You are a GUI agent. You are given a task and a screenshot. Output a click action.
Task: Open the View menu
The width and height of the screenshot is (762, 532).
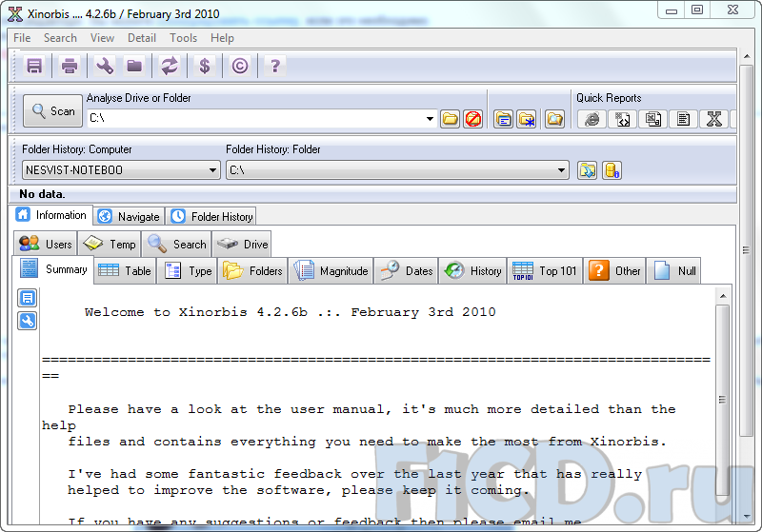102,38
